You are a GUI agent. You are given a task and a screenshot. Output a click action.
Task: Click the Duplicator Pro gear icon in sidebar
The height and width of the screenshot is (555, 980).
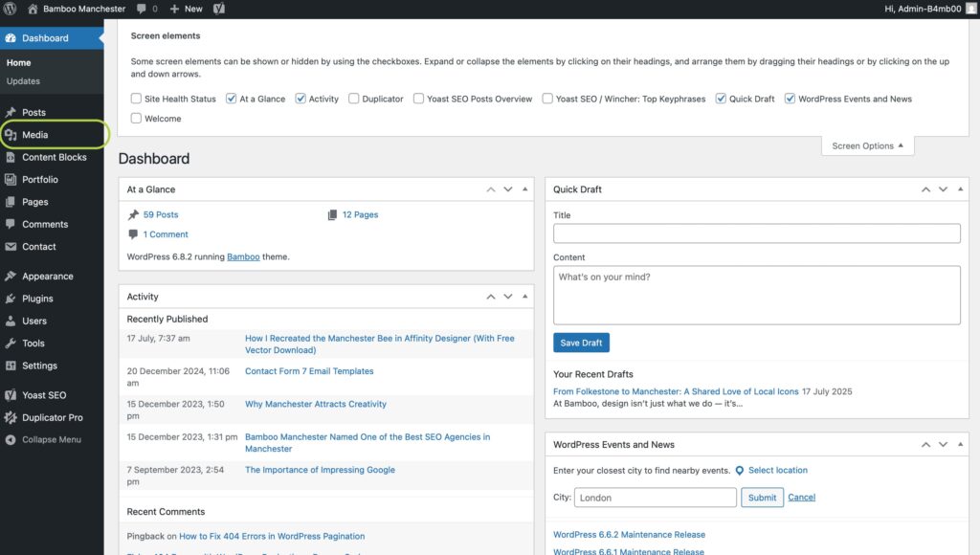(11, 417)
